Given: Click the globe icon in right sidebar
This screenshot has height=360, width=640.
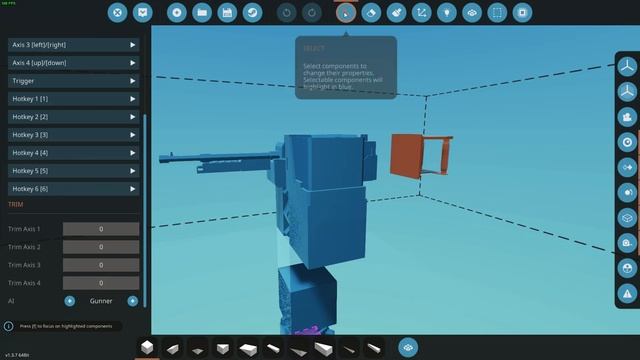Looking at the screenshot, I should tap(627, 268).
